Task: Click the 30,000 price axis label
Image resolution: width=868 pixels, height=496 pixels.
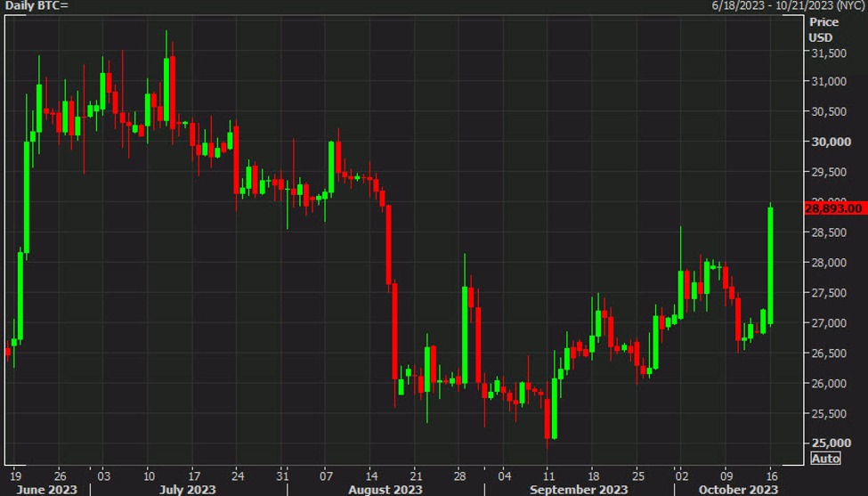Action: coord(831,142)
